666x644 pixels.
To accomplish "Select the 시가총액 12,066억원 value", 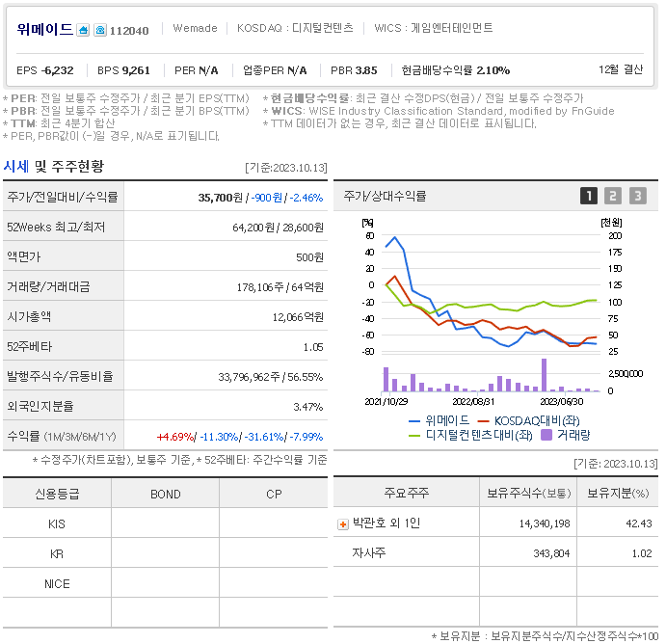I will point(298,317).
